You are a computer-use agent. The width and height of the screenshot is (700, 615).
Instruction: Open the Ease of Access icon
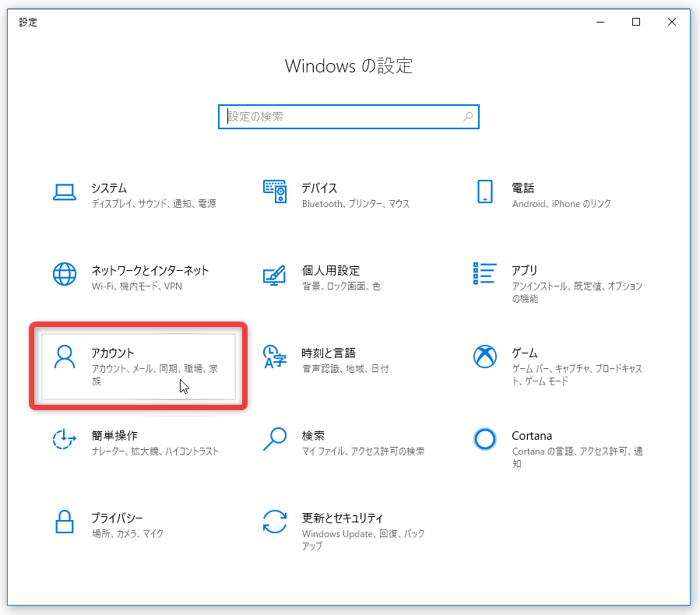pos(65,439)
